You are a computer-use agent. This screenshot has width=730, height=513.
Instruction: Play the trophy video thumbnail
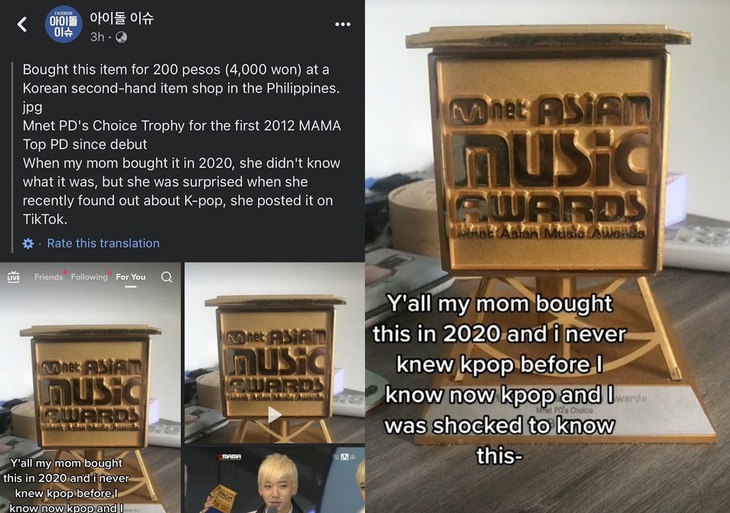click(275, 414)
